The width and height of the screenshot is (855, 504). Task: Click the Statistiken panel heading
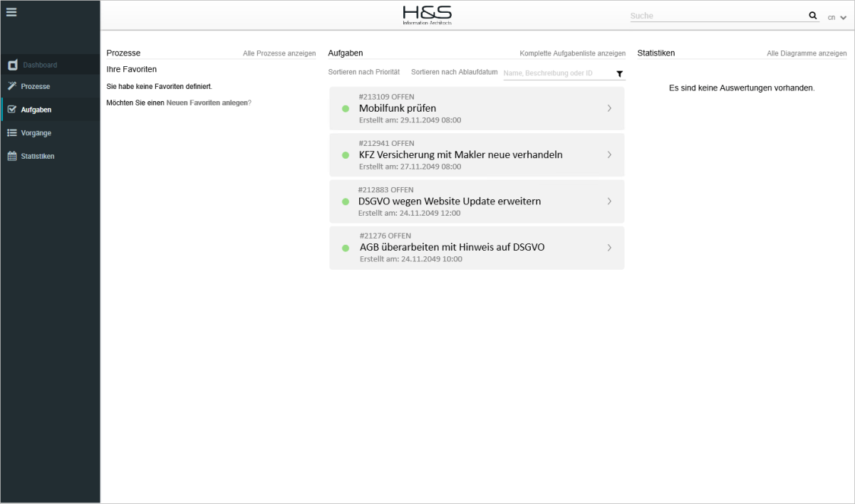pos(656,53)
